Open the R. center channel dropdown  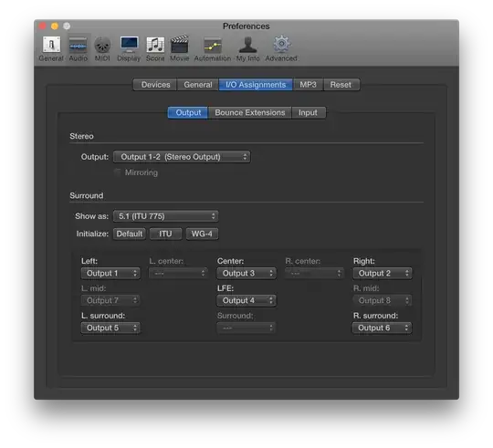pyautogui.click(x=314, y=274)
